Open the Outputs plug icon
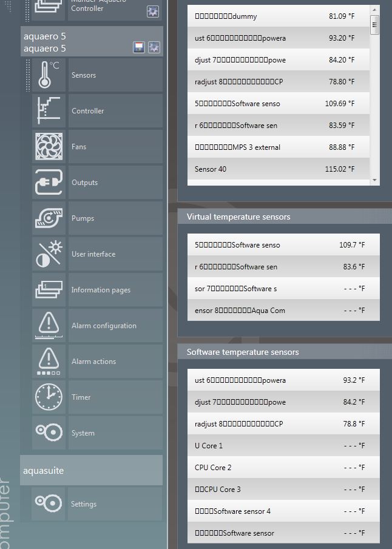The image size is (392, 549). 49,183
